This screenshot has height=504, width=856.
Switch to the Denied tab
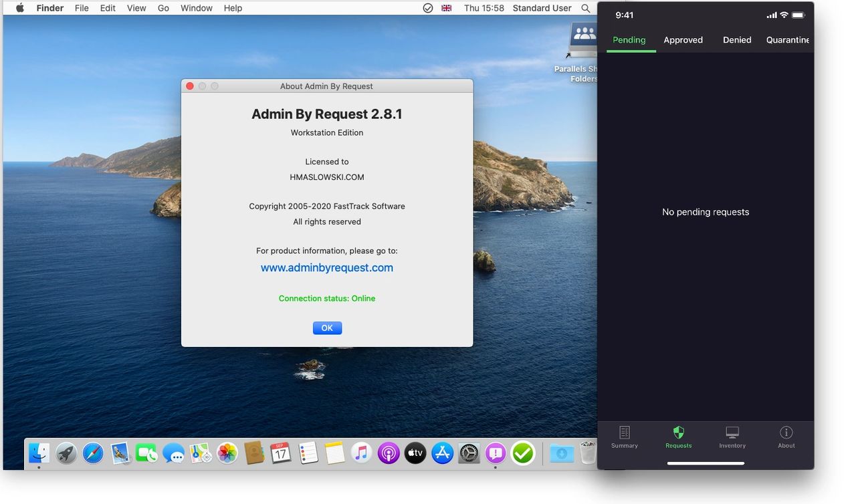[737, 40]
